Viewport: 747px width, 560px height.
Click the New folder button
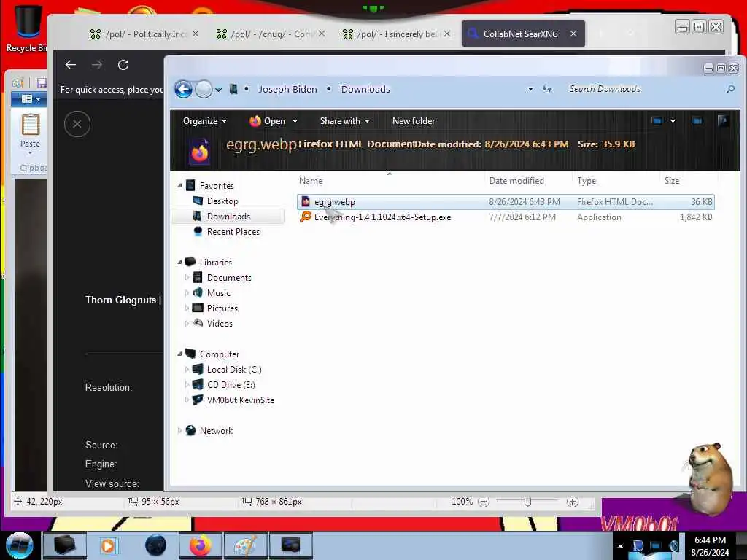click(414, 121)
